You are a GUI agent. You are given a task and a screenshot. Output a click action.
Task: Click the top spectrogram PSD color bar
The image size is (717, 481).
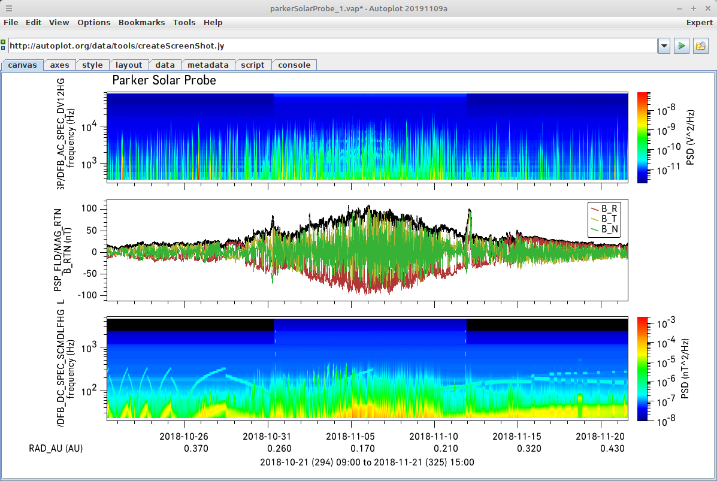click(644, 136)
